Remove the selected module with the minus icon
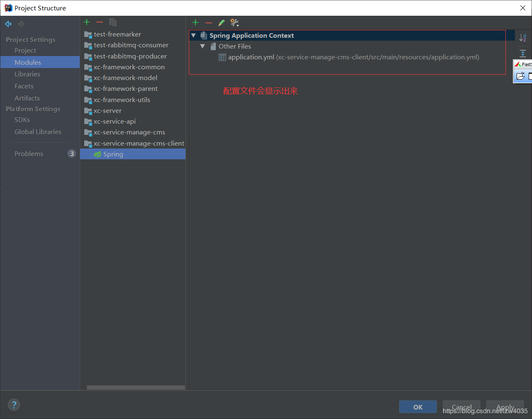Image resolution: width=532 pixels, height=419 pixels. coord(100,22)
